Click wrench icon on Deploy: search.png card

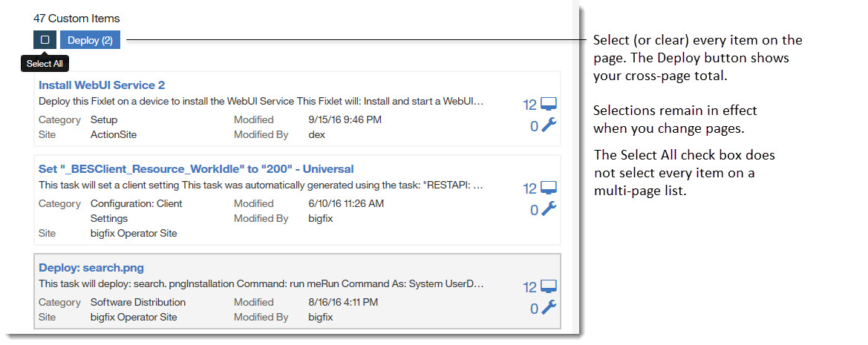tap(549, 309)
